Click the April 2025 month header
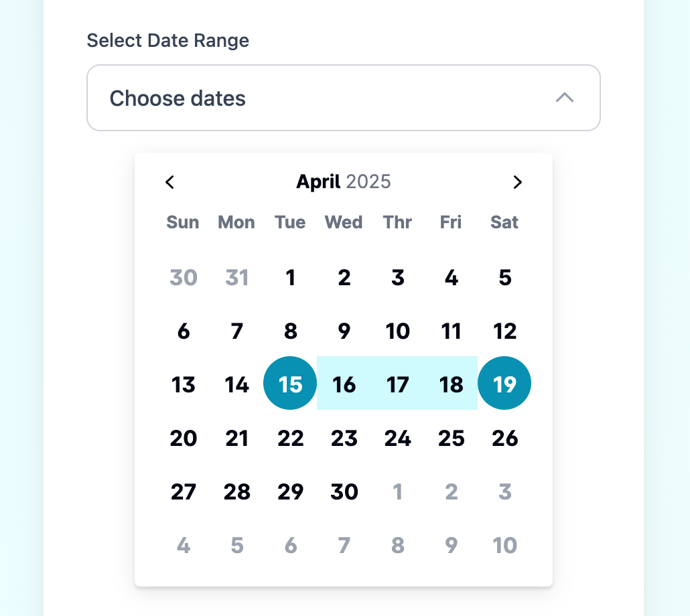This screenshot has width=690, height=616. click(343, 182)
